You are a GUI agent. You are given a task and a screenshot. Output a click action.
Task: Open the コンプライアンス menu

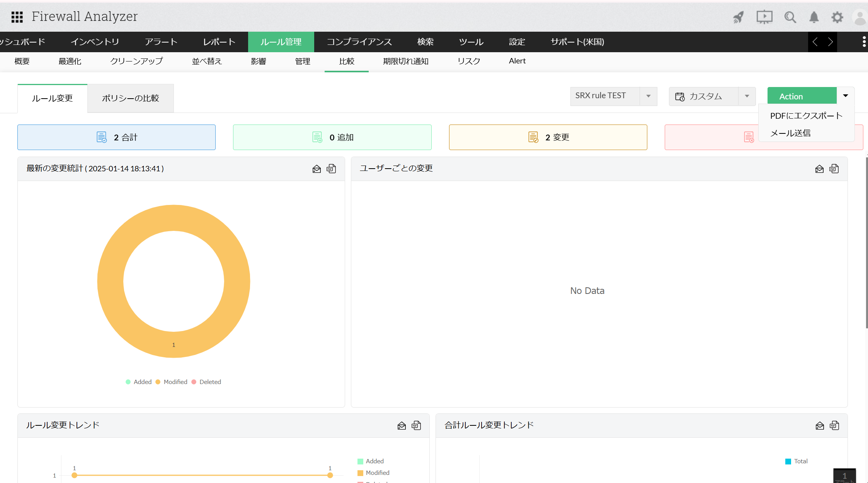coord(359,42)
